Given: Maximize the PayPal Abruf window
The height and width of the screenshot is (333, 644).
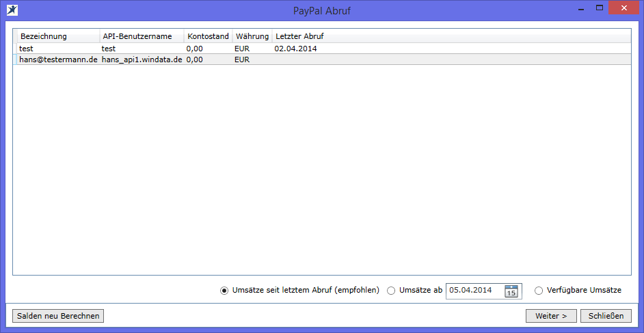Looking at the screenshot, I should 600,8.
